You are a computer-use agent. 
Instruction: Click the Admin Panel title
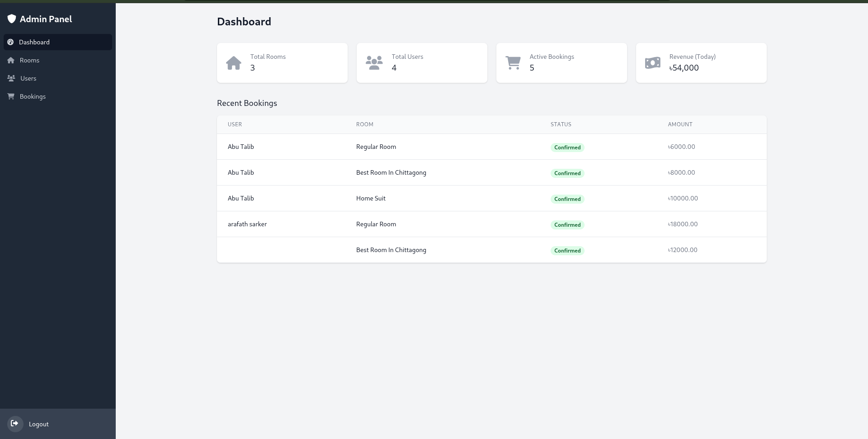pos(45,19)
